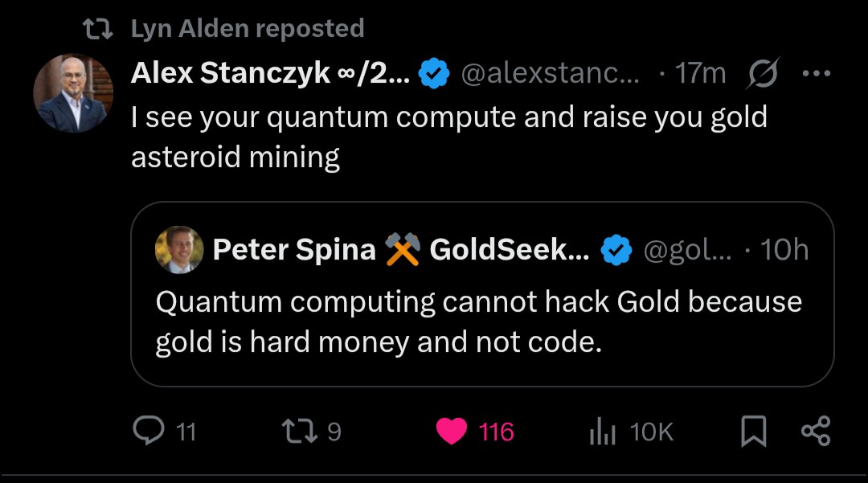868x483 pixels.
Task: Tap the share icon on the tweet
Action: (816, 432)
